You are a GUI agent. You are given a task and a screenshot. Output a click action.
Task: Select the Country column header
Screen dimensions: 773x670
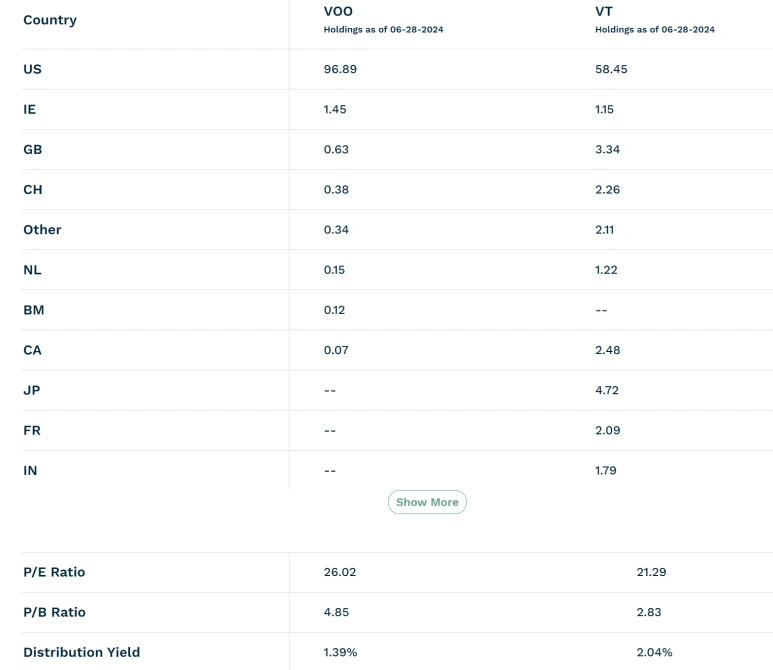[50, 20]
